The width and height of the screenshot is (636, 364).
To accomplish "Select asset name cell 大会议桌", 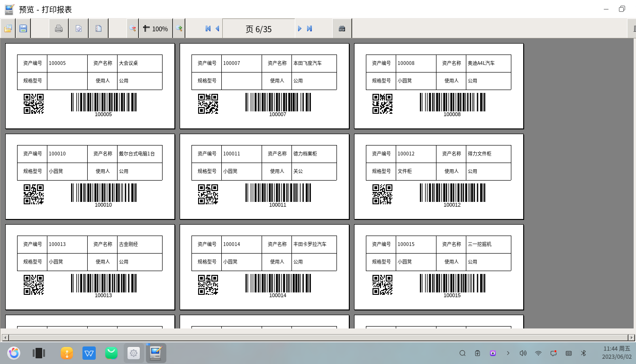I will coord(140,64).
